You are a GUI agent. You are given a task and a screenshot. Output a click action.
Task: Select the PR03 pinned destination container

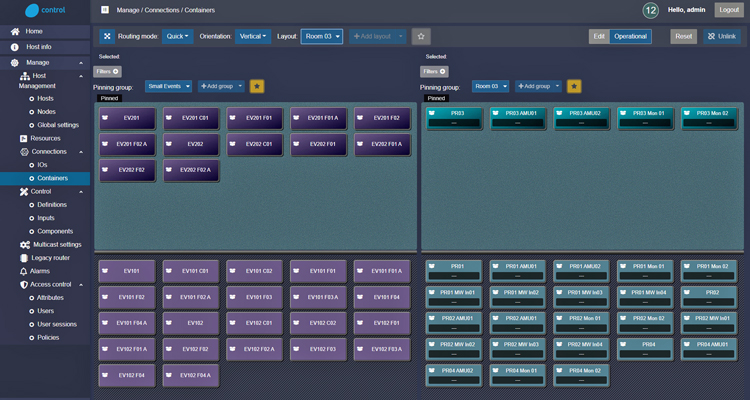(454, 119)
